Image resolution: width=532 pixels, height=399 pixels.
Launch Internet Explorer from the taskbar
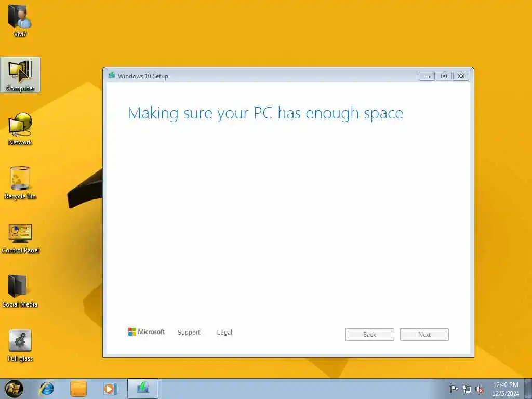tap(46, 389)
